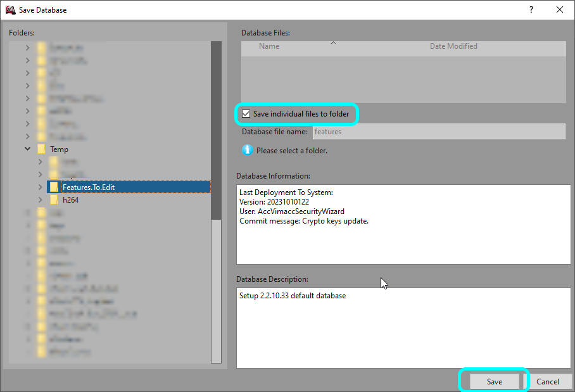The width and height of the screenshot is (575, 392).
Task: Expand the Features.To.Edit folder
Action: 40,187
